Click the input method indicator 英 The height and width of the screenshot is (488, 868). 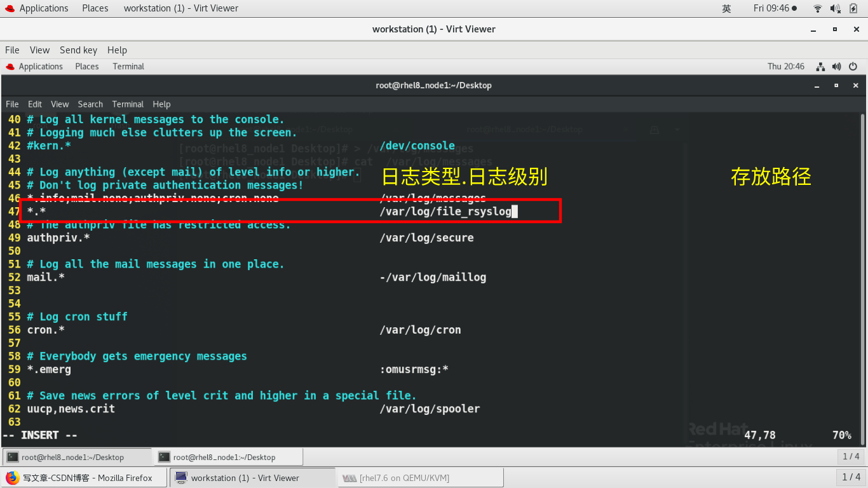tap(726, 8)
